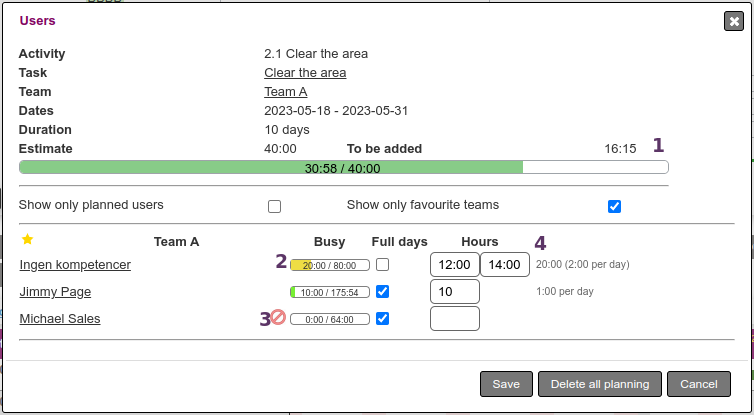The width and height of the screenshot is (754, 415).
Task: Click the empty hours field for Michael Sales
Action: 454,319
